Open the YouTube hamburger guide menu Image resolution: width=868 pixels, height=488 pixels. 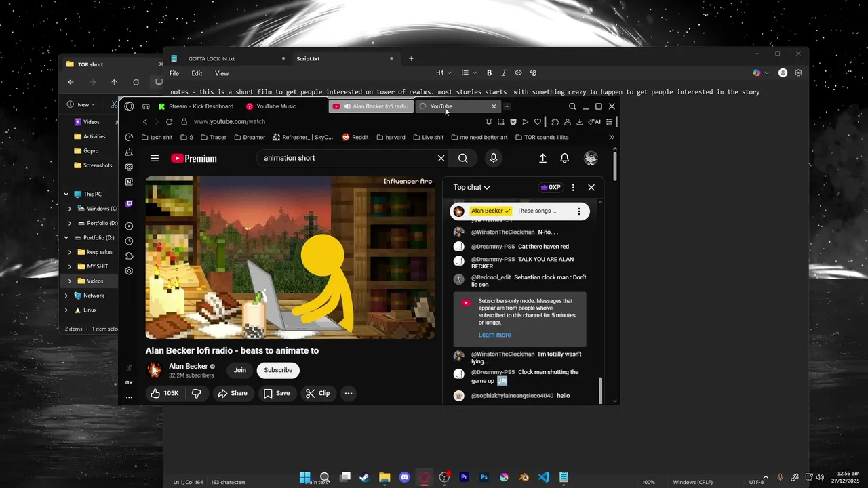[x=155, y=158]
